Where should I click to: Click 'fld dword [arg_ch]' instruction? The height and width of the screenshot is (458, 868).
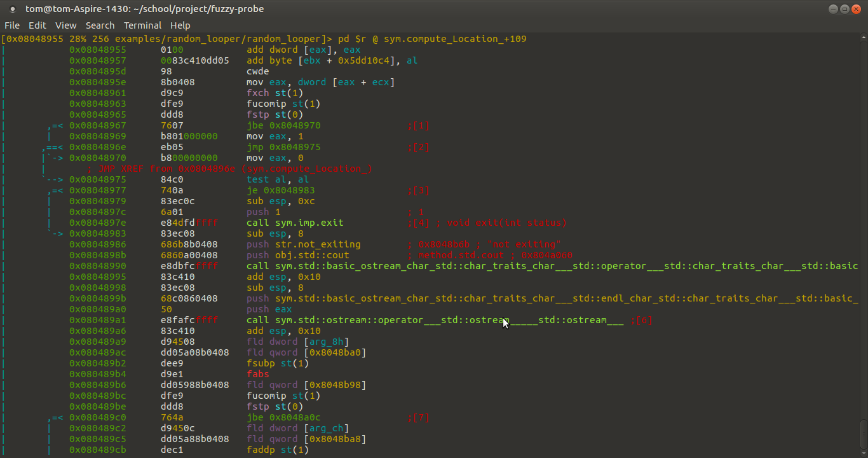click(298, 428)
